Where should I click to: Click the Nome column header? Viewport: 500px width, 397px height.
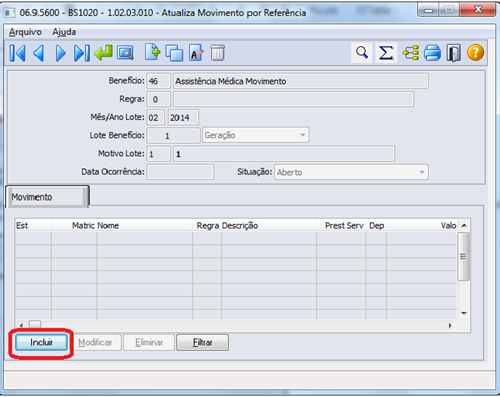144,226
